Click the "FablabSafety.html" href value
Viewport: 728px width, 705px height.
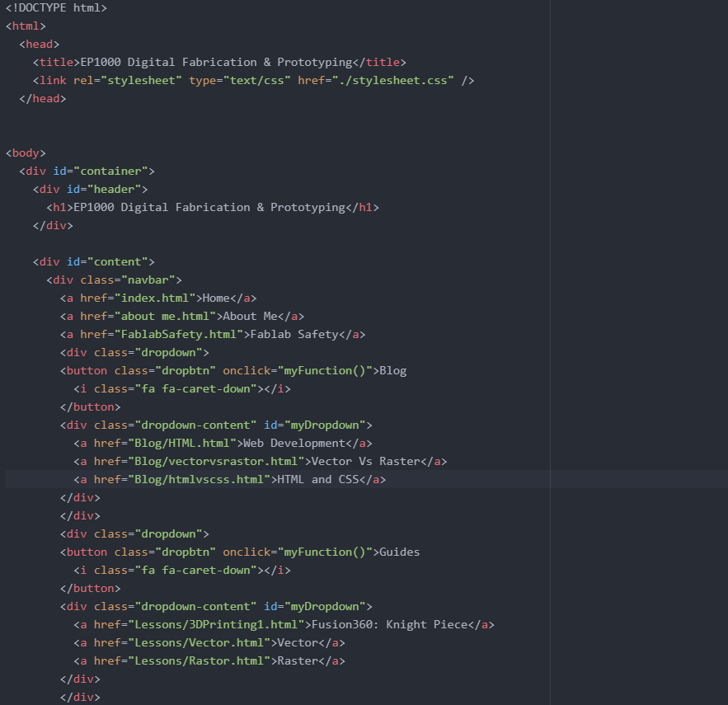point(179,334)
